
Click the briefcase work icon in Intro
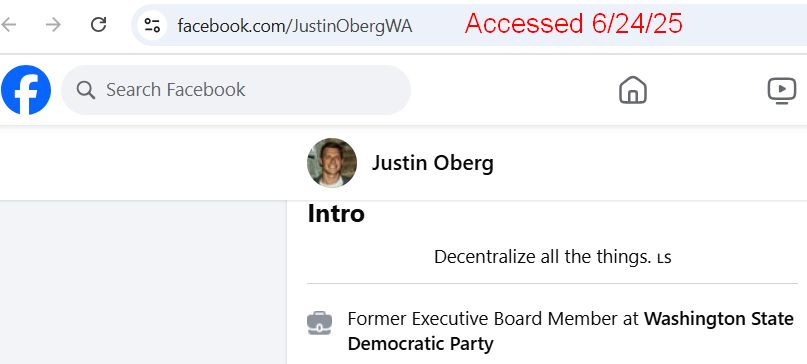319,323
